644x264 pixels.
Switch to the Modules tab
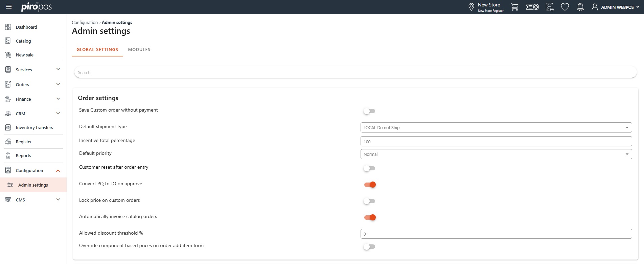(139, 49)
